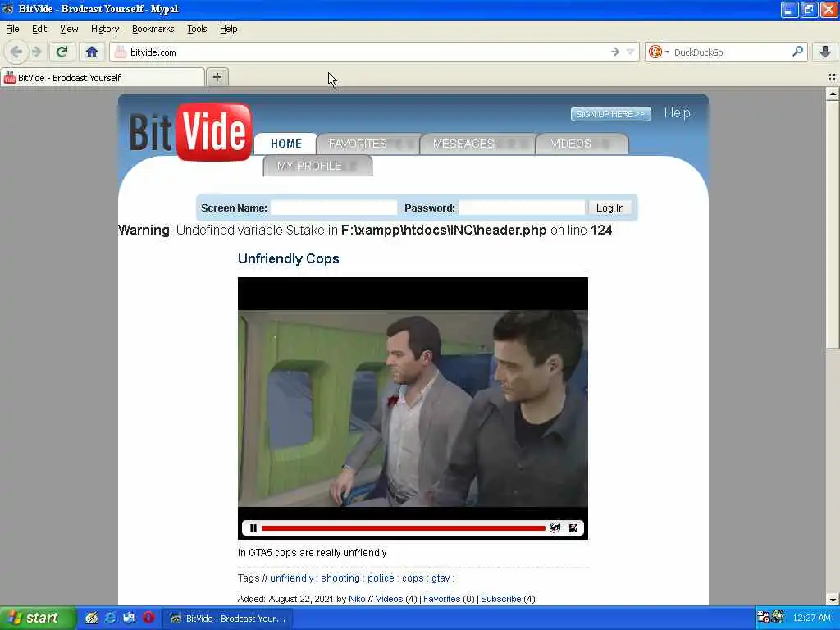
Task: Pause the Unfriendly Cops video
Action: (253, 528)
